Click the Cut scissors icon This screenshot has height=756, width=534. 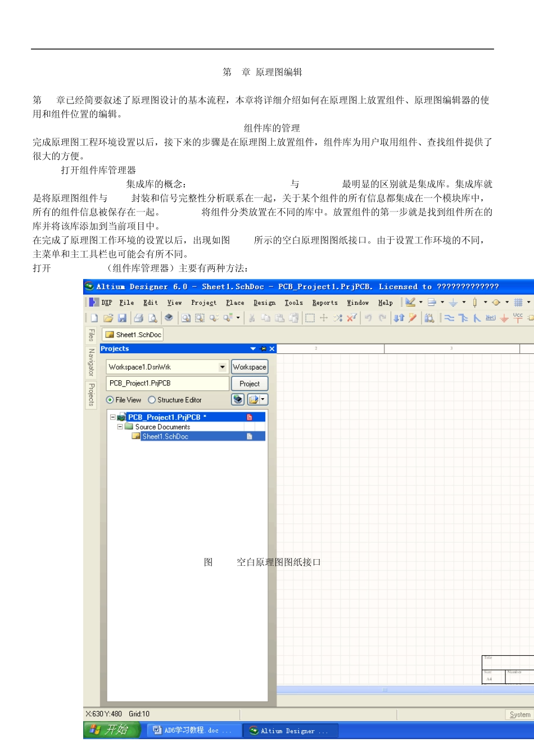(x=252, y=318)
